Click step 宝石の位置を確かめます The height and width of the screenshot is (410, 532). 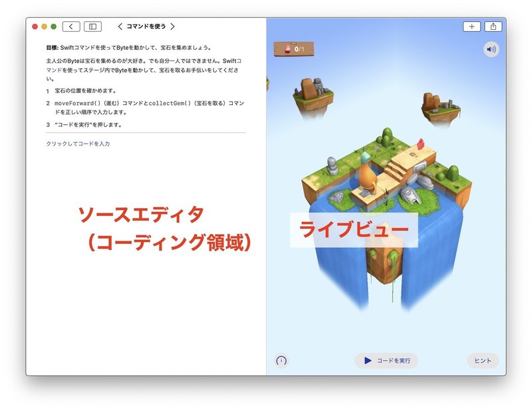86,91
